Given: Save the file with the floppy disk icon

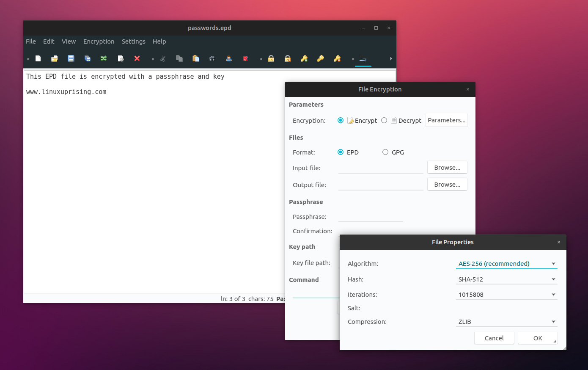Looking at the screenshot, I should (71, 58).
